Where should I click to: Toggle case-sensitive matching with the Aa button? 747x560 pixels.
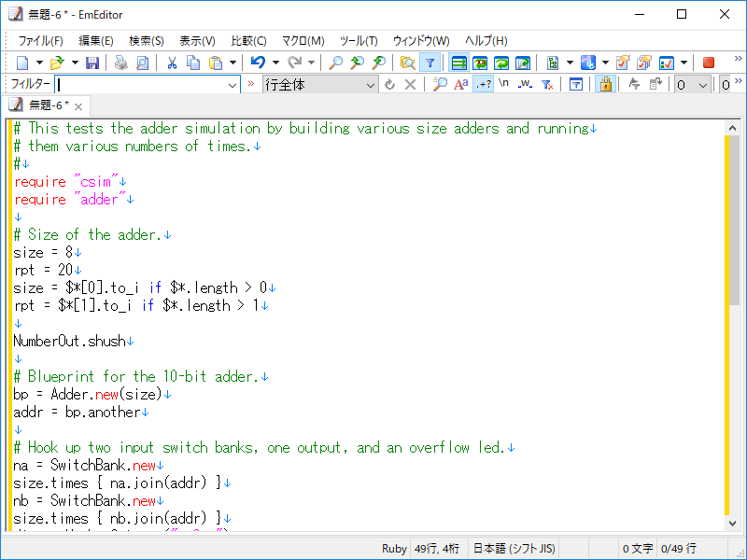(x=460, y=85)
